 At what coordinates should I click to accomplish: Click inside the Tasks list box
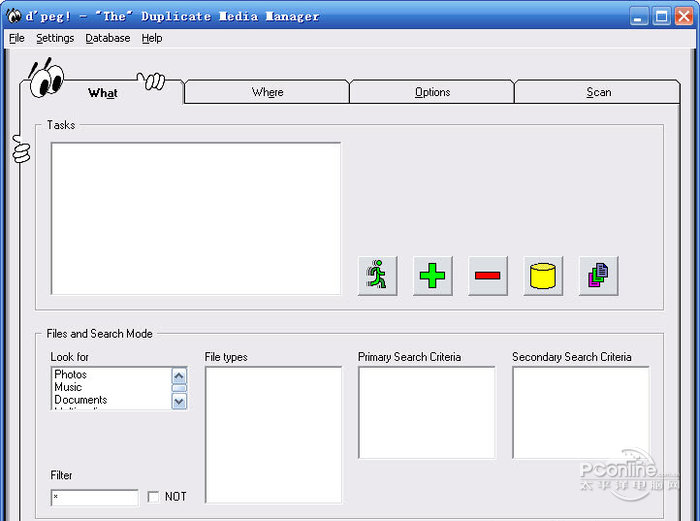click(x=196, y=218)
